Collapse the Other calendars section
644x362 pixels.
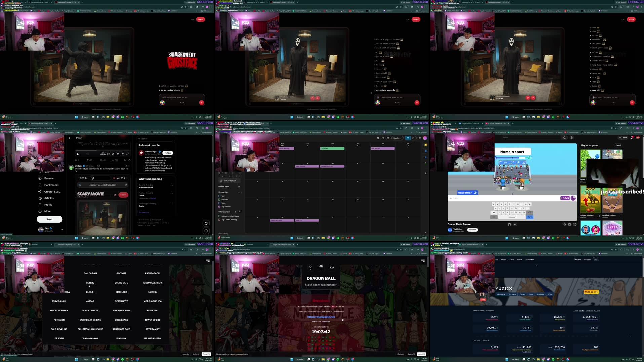pyautogui.click(x=239, y=212)
